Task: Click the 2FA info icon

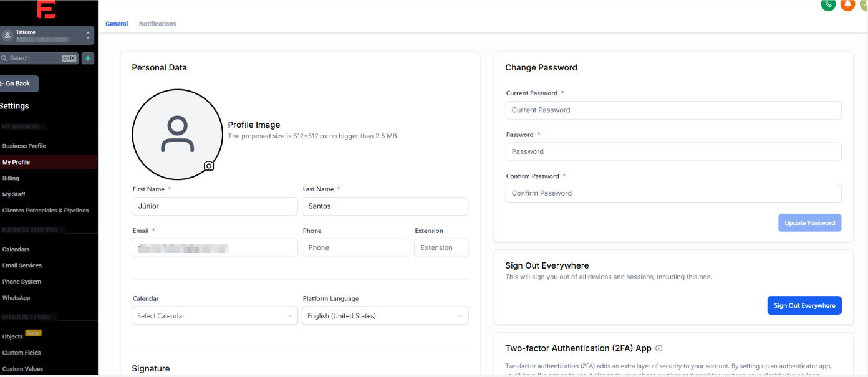Action: 658,348
